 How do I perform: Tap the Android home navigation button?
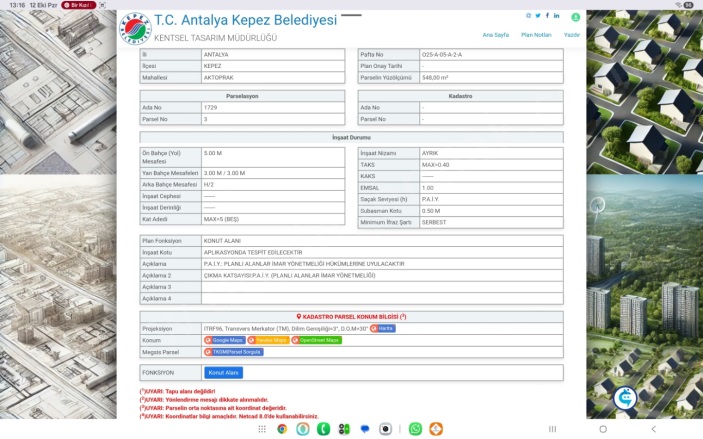(602, 429)
